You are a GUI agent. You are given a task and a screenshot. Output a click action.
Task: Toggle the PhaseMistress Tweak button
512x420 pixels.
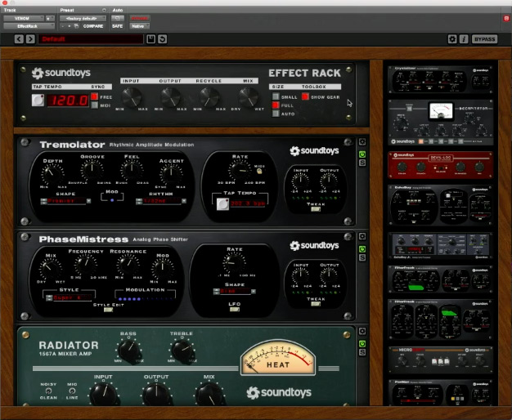click(x=316, y=304)
